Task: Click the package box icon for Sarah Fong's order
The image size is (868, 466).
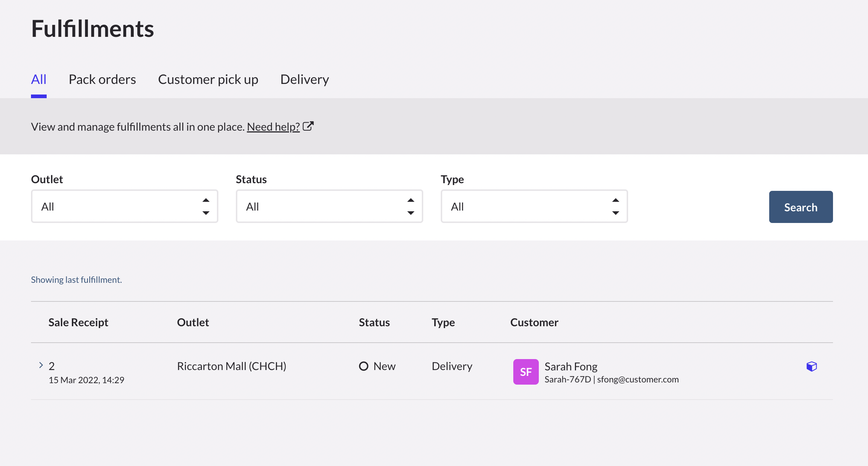Action: [811, 366]
